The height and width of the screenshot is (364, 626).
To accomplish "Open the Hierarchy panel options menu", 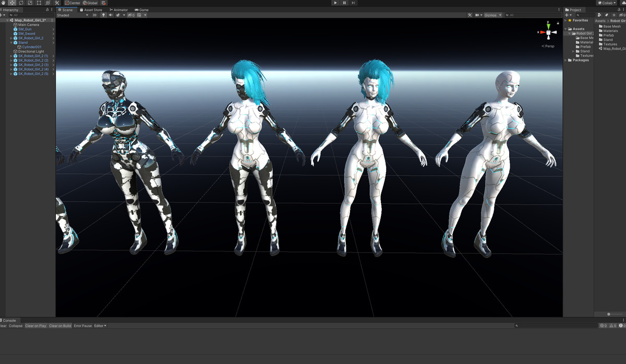I will tap(52, 10).
